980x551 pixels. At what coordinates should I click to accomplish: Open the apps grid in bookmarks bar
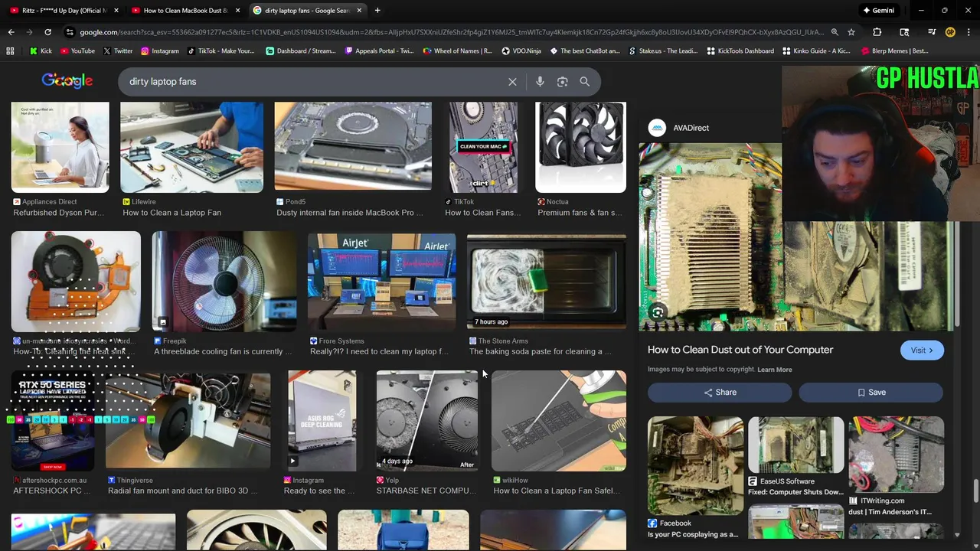point(10,51)
